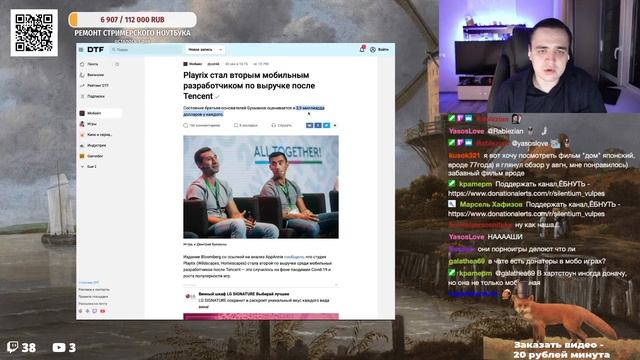Open the donationalerts link in Марсель Хафизов's message
Image resolution: width=640 pixels, height=360 pixels.
pos(527,214)
